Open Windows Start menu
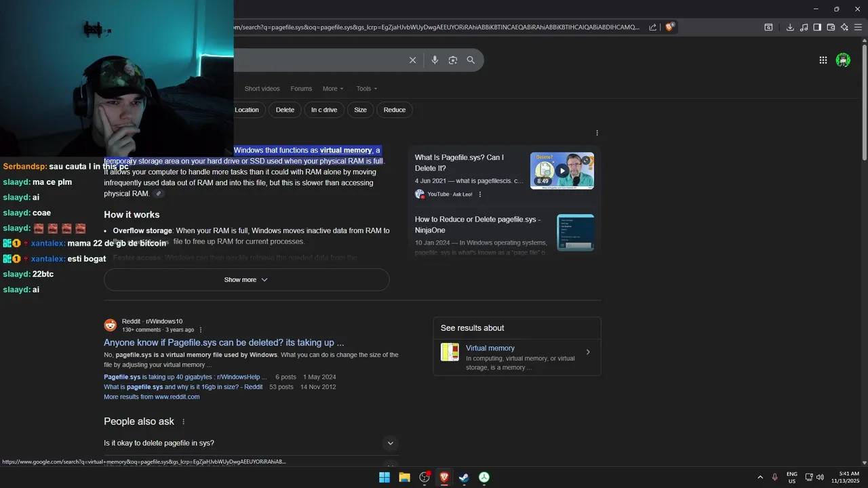Image resolution: width=868 pixels, height=488 pixels. [x=384, y=477]
